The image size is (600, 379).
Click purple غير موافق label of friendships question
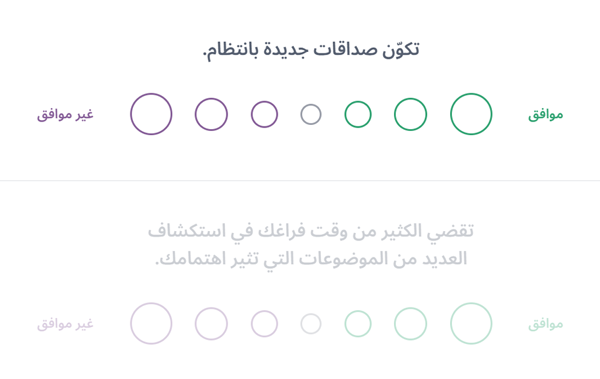click(65, 114)
